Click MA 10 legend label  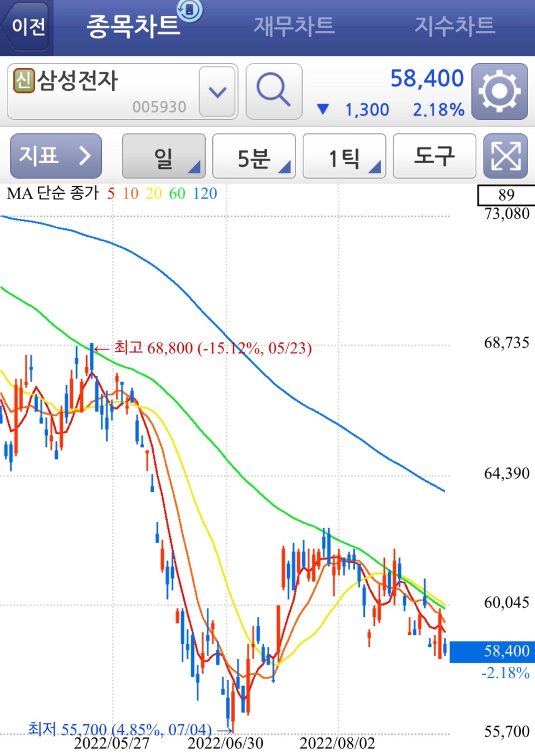(x=131, y=194)
